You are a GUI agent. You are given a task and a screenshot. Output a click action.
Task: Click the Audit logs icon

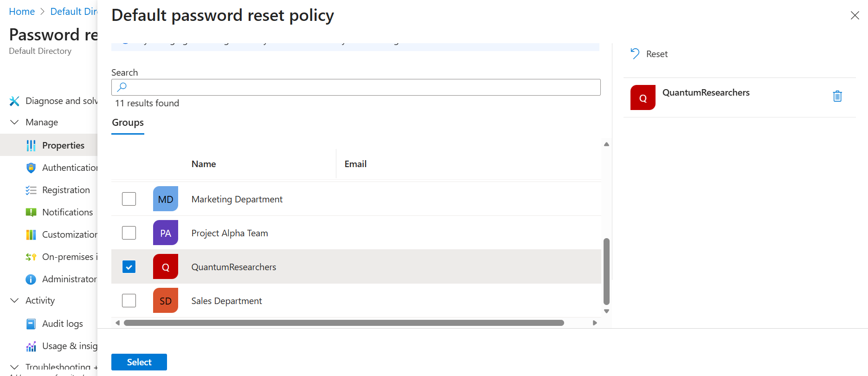(31, 324)
